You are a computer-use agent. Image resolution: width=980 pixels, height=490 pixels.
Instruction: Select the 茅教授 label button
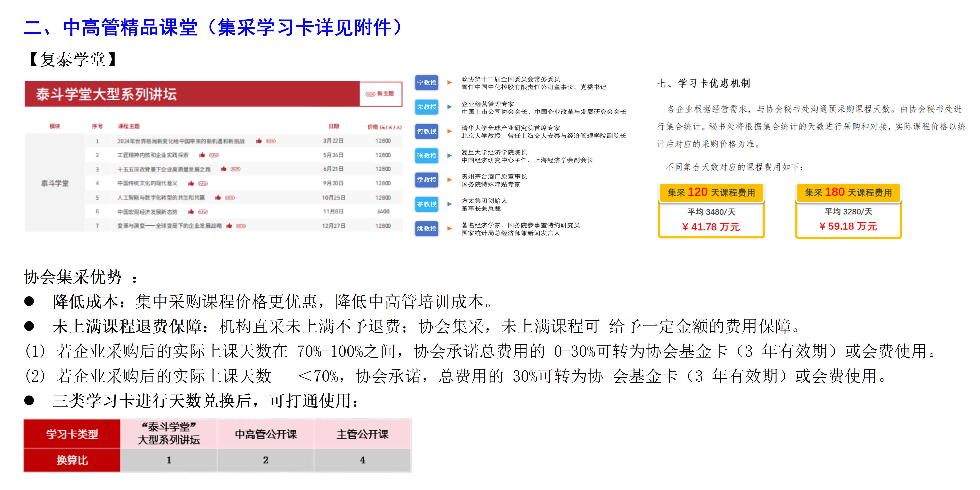pos(427,204)
